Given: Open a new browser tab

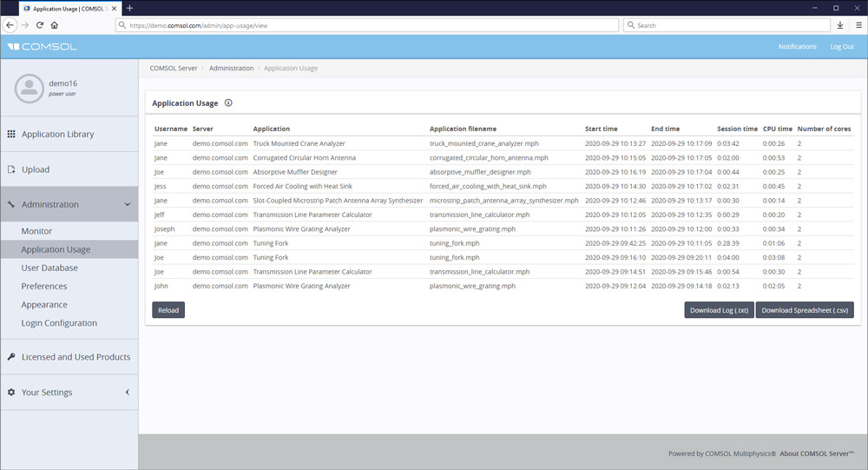Looking at the screenshot, I should (129, 8).
